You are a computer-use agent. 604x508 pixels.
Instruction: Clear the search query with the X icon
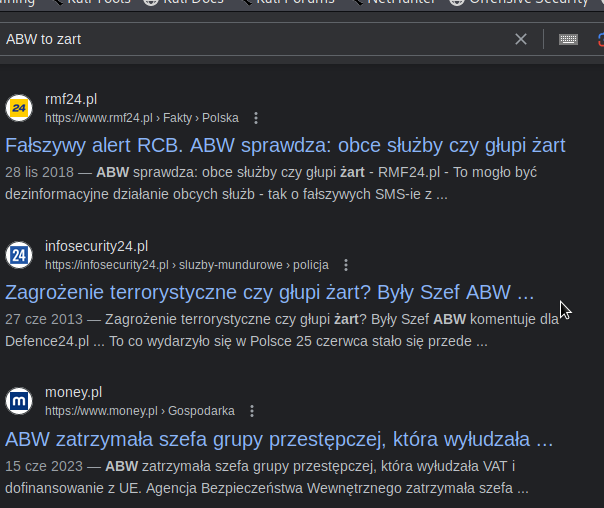pos(521,39)
